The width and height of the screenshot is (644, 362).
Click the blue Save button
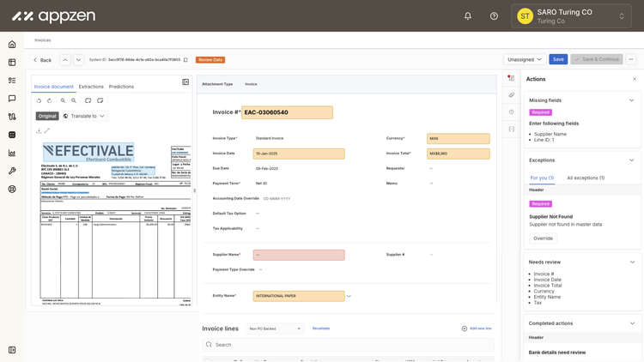558,59
